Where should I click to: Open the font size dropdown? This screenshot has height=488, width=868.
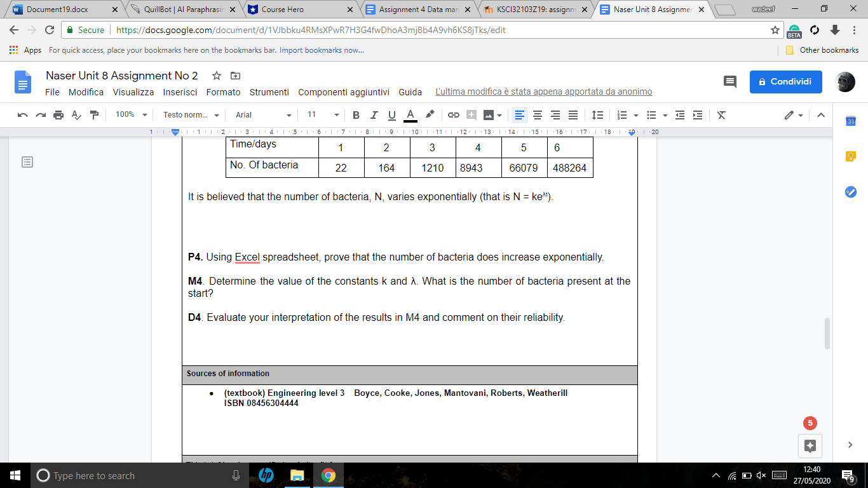pyautogui.click(x=323, y=115)
